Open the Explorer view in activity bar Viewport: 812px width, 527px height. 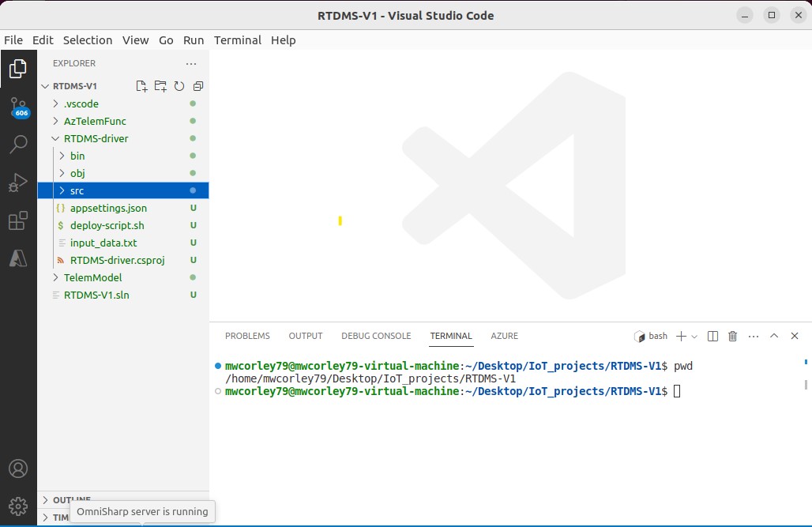[18, 69]
